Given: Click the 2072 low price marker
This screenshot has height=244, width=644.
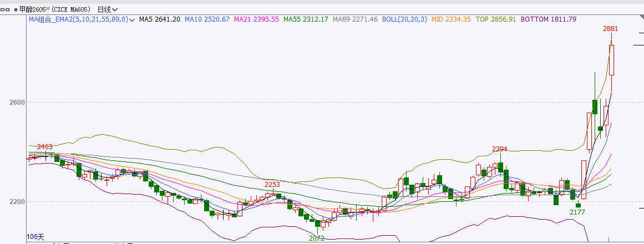Looking at the screenshot, I should 317,238.
